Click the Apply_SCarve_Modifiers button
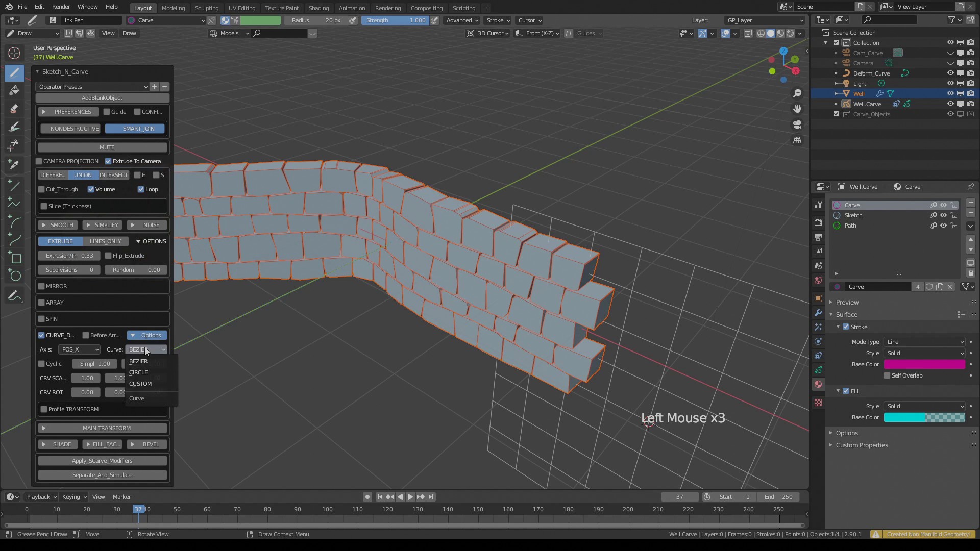 (102, 461)
